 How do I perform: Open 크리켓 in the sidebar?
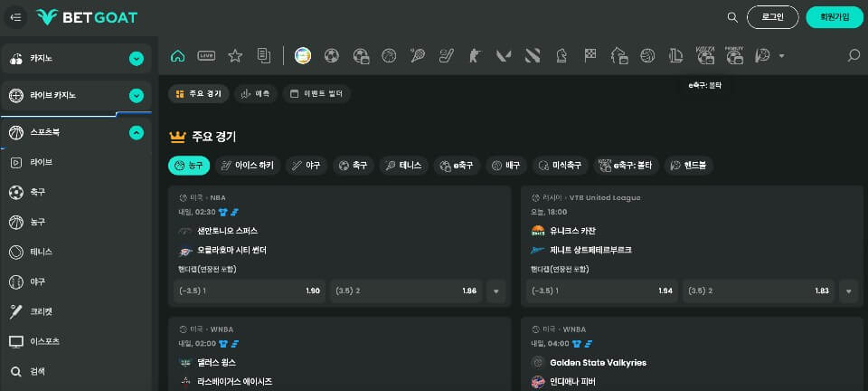click(76, 311)
